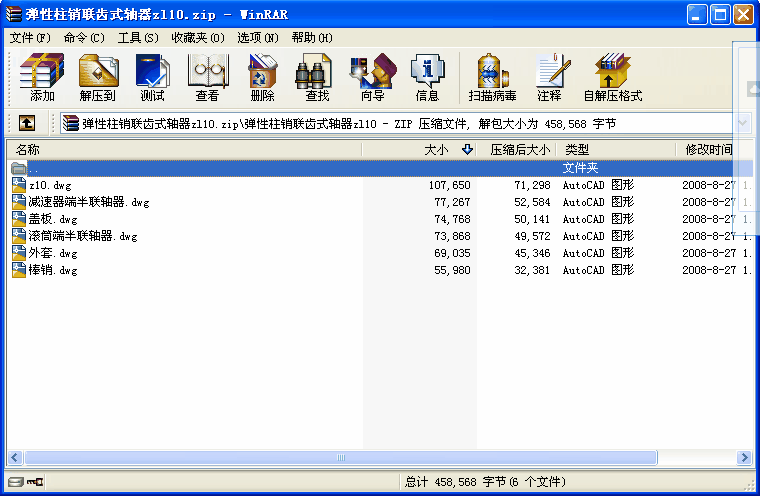Open the 查看 (View) book icon
Image resolution: width=760 pixels, height=496 pixels.
pyautogui.click(x=207, y=77)
